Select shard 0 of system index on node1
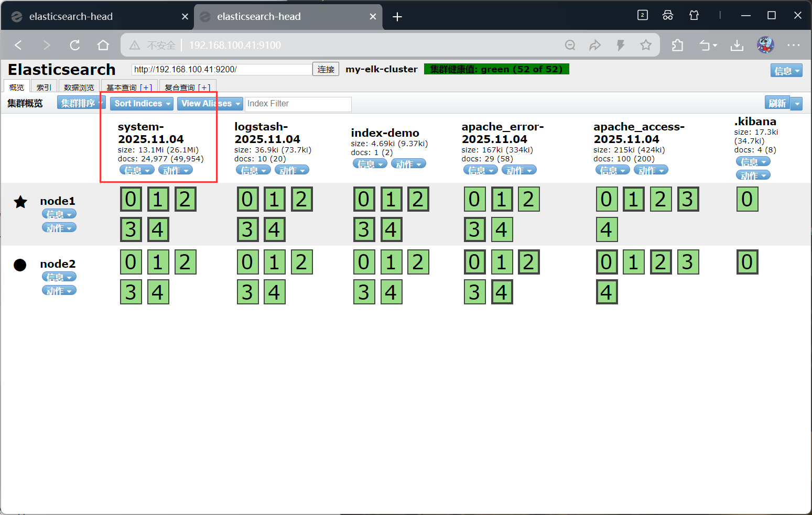The image size is (812, 515). 131,199
